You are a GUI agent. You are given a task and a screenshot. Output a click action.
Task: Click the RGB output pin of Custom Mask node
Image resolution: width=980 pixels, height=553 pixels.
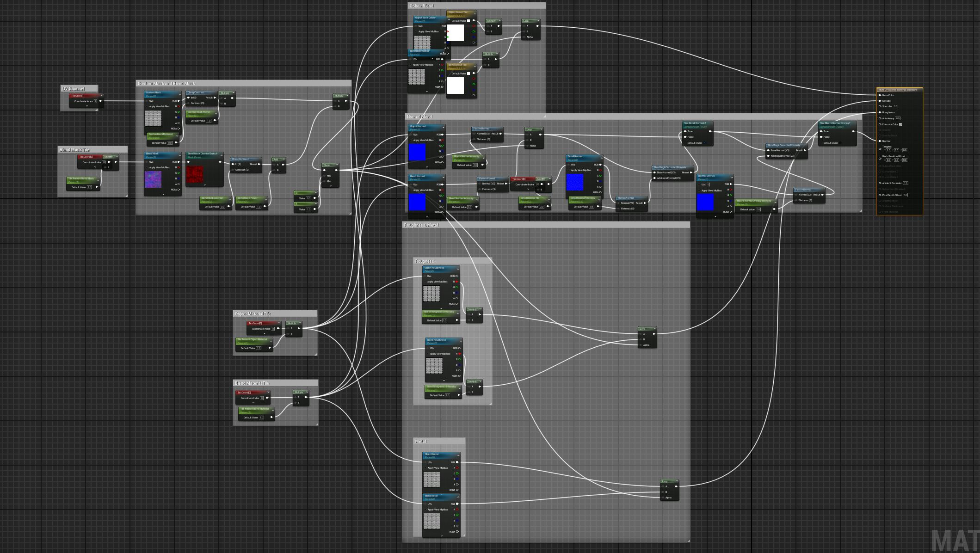tap(179, 101)
